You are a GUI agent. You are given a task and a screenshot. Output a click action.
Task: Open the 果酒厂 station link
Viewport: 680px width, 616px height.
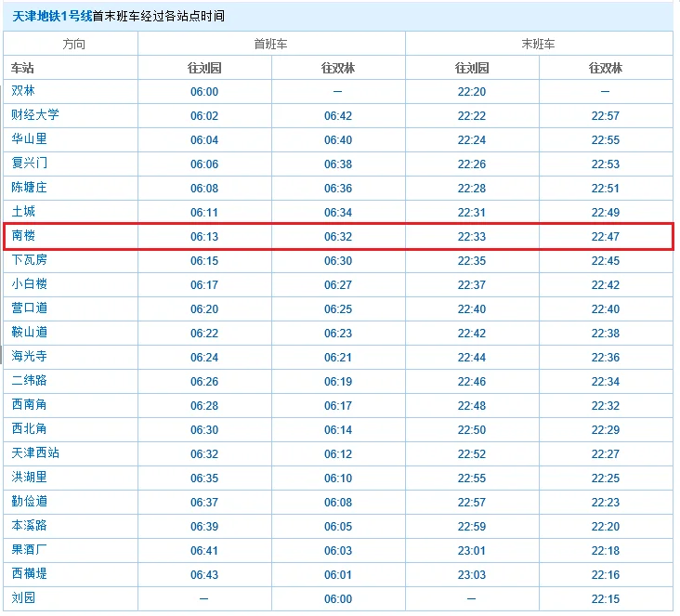coord(29,550)
